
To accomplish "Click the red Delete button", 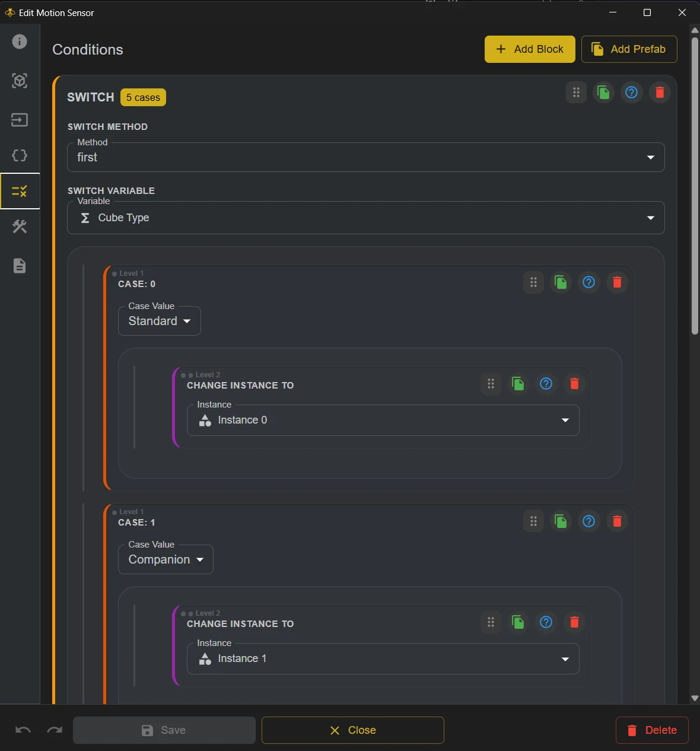I will (652, 730).
